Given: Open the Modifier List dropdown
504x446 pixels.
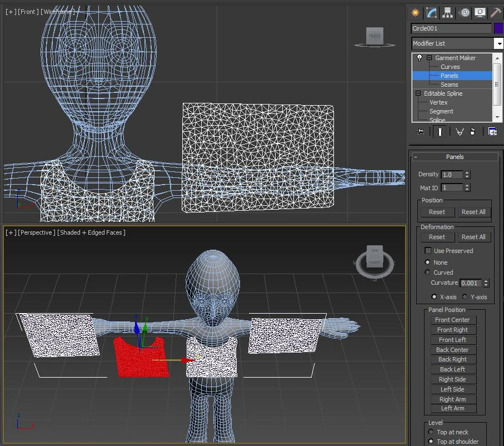Looking at the screenshot, I should [498, 43].
